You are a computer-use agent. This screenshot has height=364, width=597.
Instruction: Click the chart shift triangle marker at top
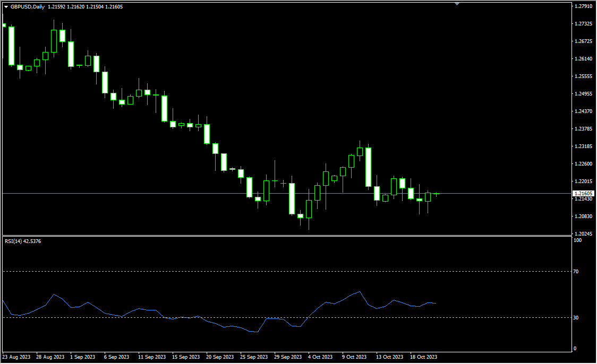coord(457,4)
